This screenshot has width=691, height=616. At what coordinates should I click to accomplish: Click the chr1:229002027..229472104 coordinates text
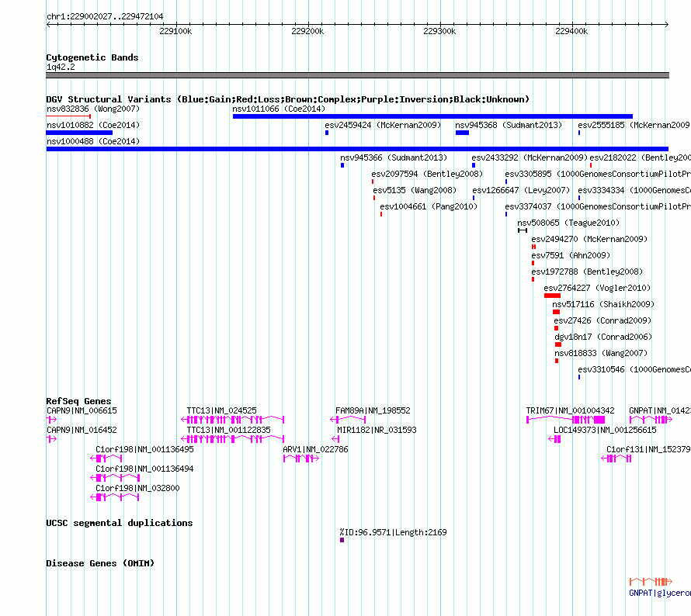(105, 17)
